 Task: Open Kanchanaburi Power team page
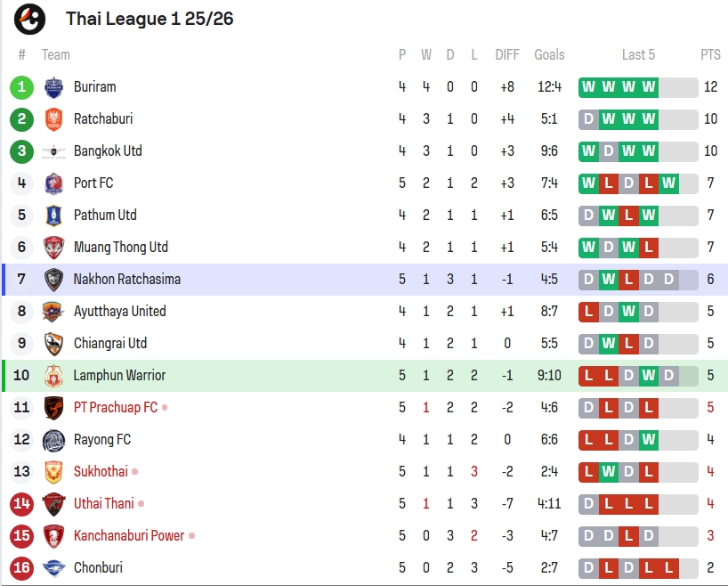click(x=129, y=536)
